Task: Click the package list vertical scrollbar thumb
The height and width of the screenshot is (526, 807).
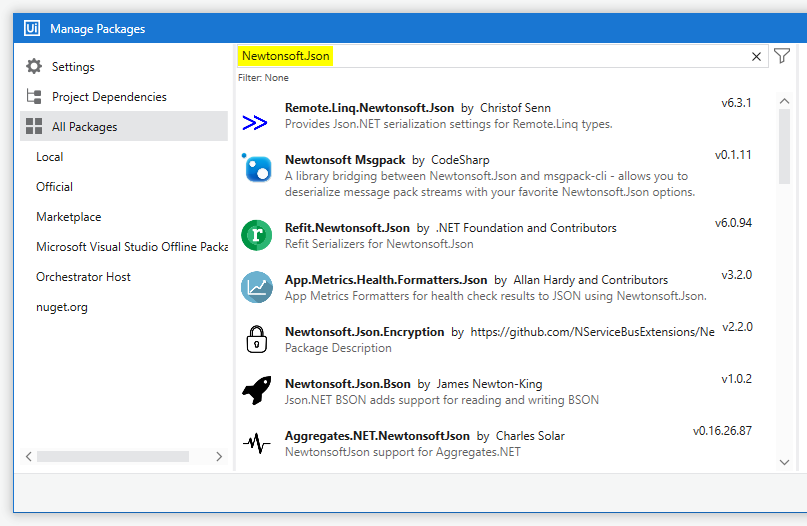Action: [784, 146]
